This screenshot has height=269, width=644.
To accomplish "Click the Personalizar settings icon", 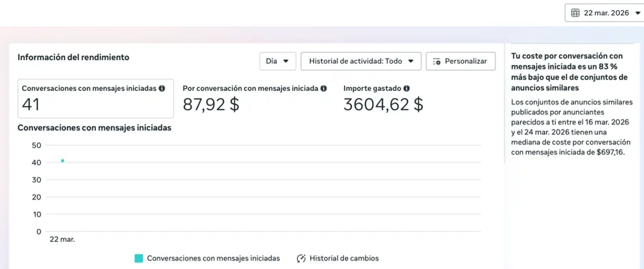I will click(436, 62).
